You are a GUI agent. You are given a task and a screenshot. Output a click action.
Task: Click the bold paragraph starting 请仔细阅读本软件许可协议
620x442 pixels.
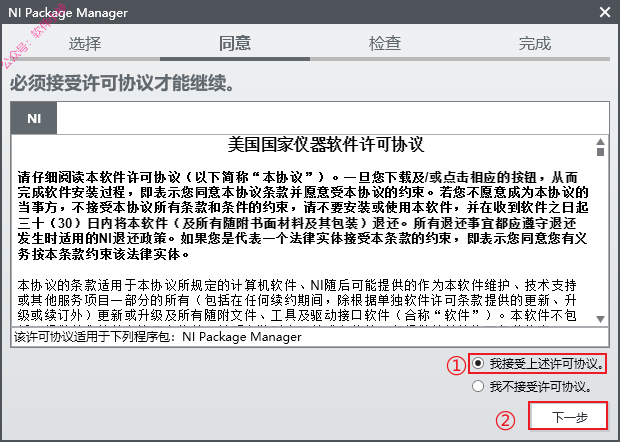point(303,215)
